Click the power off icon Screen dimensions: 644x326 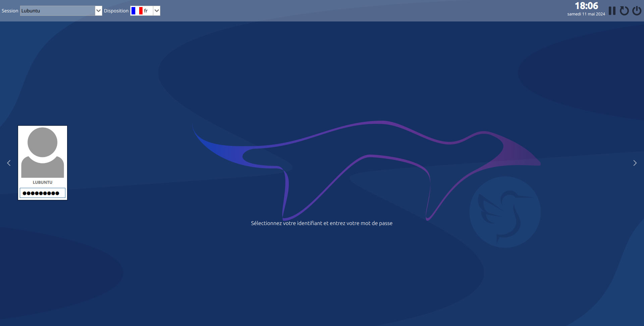(637, 11)
